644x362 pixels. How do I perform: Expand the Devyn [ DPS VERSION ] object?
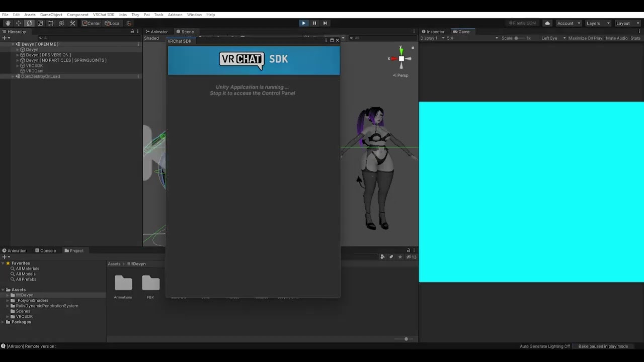click(x=18, y=55)
